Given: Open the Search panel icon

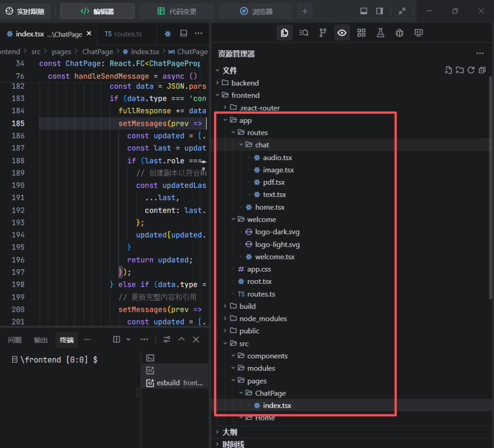Looking at the screenshot, I should coord(304,33).
